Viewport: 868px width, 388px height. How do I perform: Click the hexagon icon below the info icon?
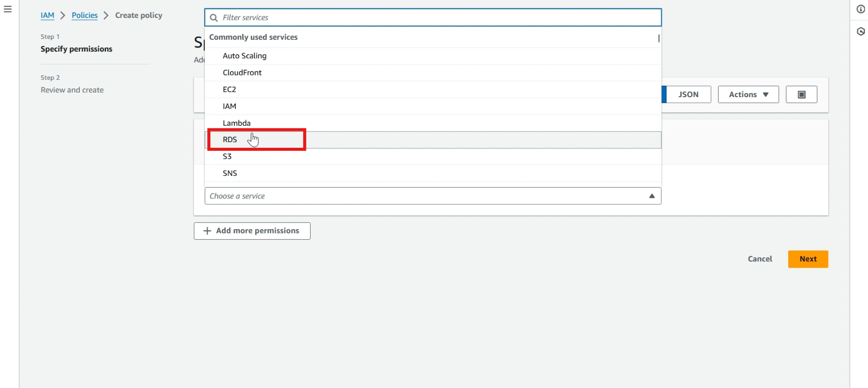tap(861, 32)
